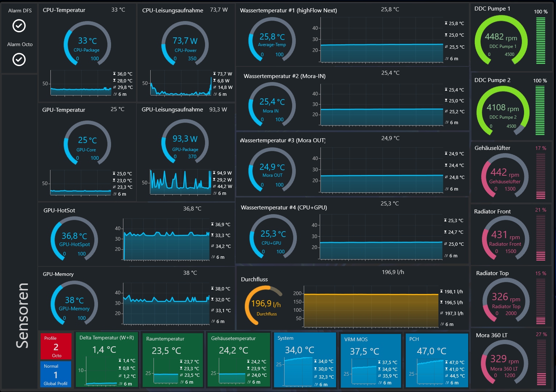This screenshot has width=556, height=392.
Task: Open the Gehäusetemperatur green tile
Action: pyautogui.click(x=238, y=360)
